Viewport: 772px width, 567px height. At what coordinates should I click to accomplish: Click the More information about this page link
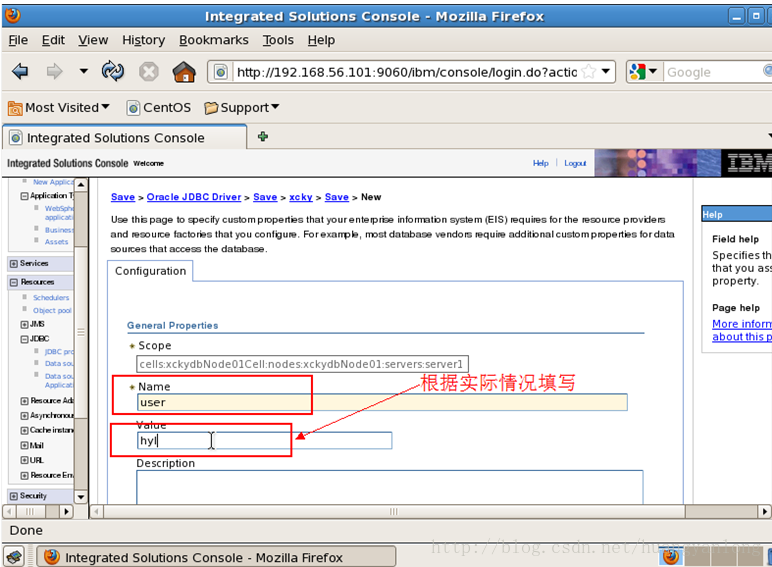[741, 330]
